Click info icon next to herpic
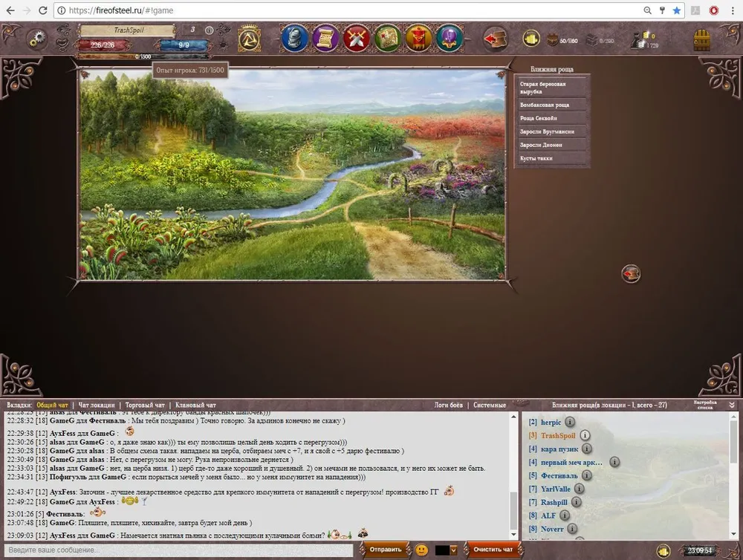743x560 pixels. [570, 422]
